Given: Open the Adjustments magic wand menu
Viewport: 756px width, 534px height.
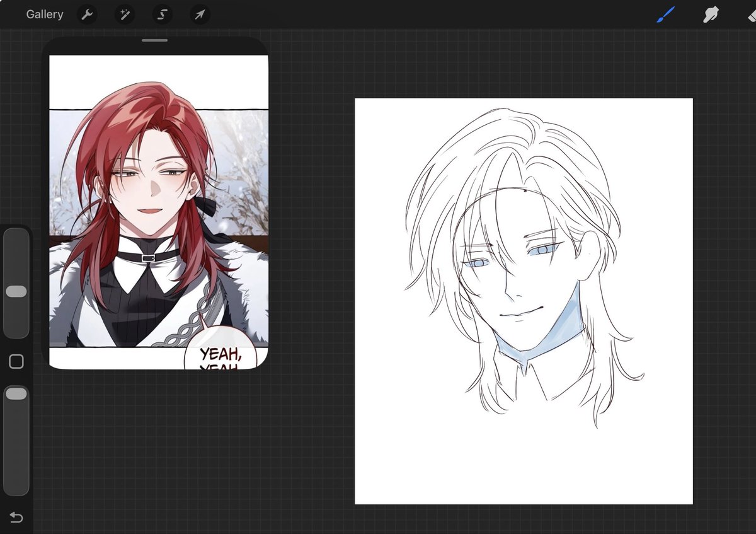Looking at the screenshot, I should pyautogui.click(x=125, y=14).
